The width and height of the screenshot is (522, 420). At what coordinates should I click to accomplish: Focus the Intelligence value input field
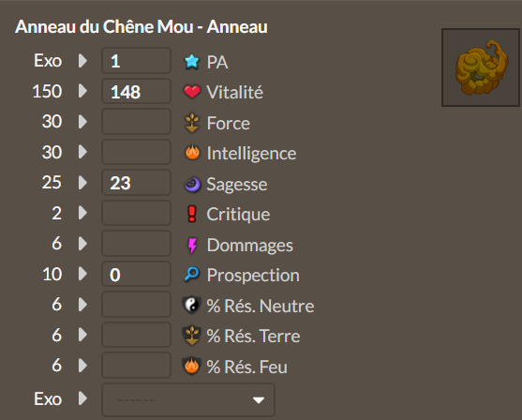pyautogui.click(x=136, y=152)
